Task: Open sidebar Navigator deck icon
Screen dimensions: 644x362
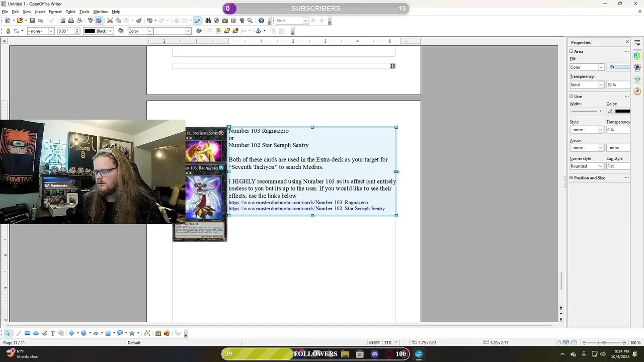Action: click(637, 91)
